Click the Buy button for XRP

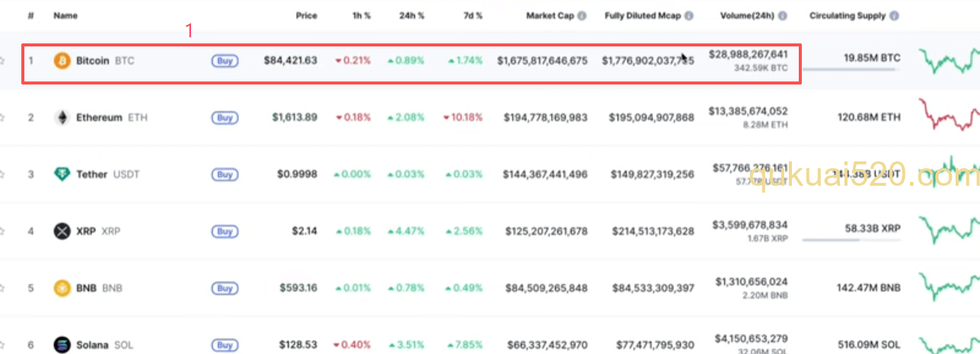225,231
